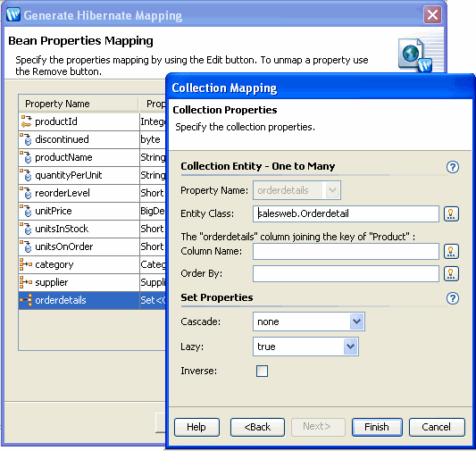Click the quantityPerUnit property icon
This screenshot has height=451, width=476.
26,175
